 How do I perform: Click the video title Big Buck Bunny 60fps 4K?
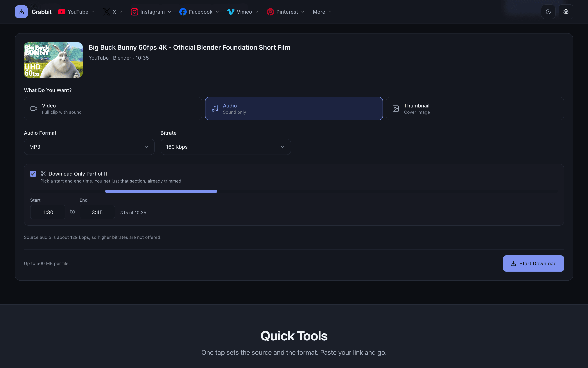pos(189,47)
